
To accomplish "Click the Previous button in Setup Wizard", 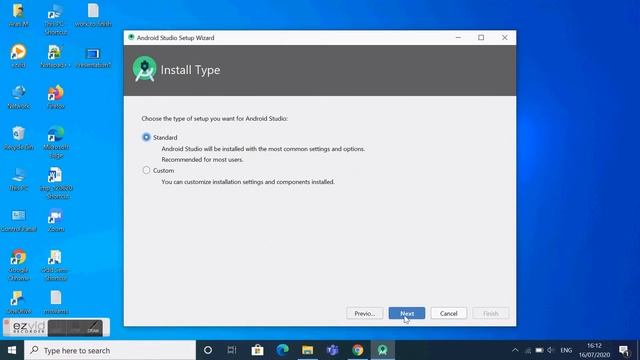I will pyautogui.click(x=364, y=313).
